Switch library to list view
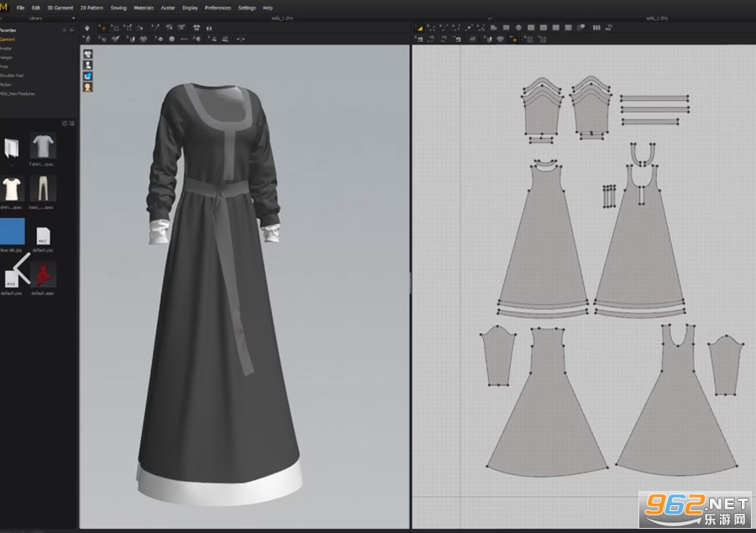 click(x=72, y=124)
